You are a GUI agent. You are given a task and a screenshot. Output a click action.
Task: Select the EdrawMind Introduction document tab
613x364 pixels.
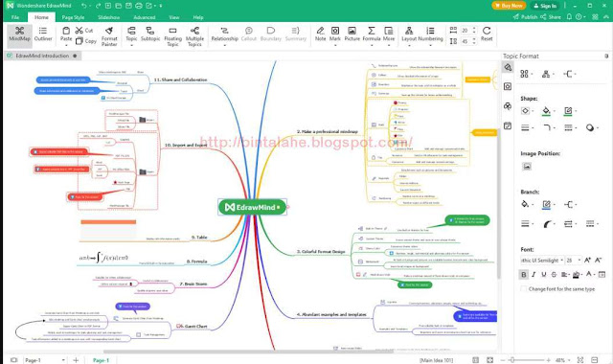pyautogui.click(x=42, y=56)
